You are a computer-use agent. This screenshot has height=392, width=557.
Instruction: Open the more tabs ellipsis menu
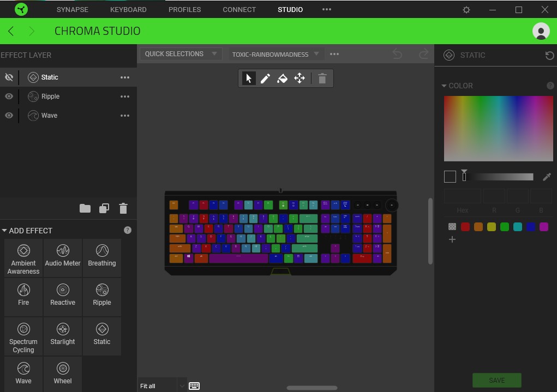click(x=327, y=9)
